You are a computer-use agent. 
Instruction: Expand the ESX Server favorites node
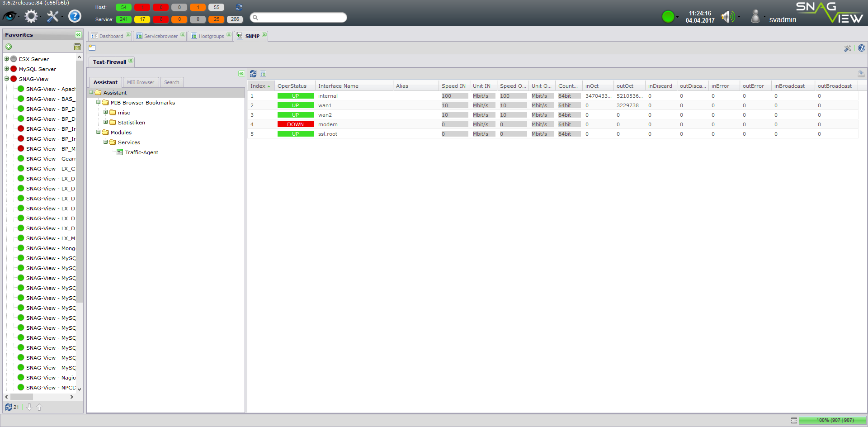(7, 59)
